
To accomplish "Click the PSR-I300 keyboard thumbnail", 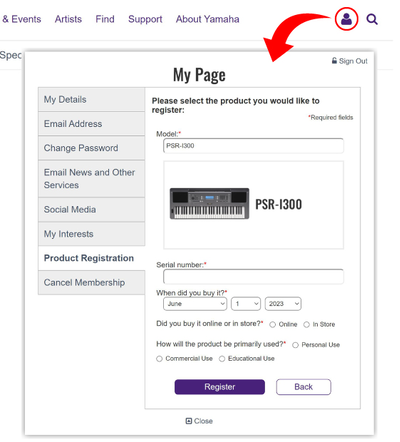I will 209,203.
